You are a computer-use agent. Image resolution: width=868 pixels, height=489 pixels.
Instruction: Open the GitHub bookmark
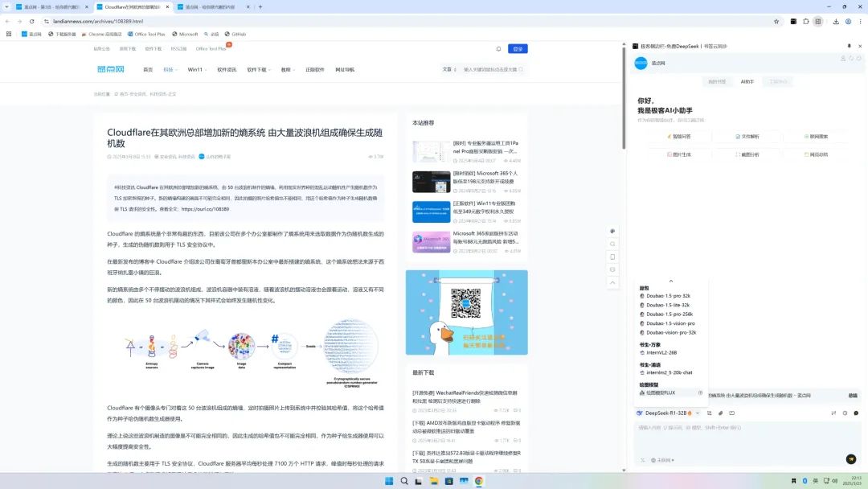pyautogui.click(x=235, y=34)
